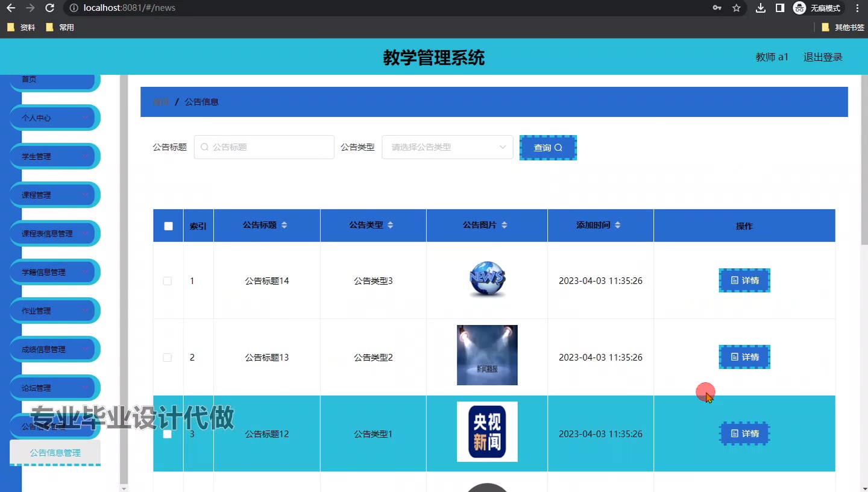The image size is (868, 492).
Task: Click the address bar showing localhost:8081/#/news
Action: point(386,8)
